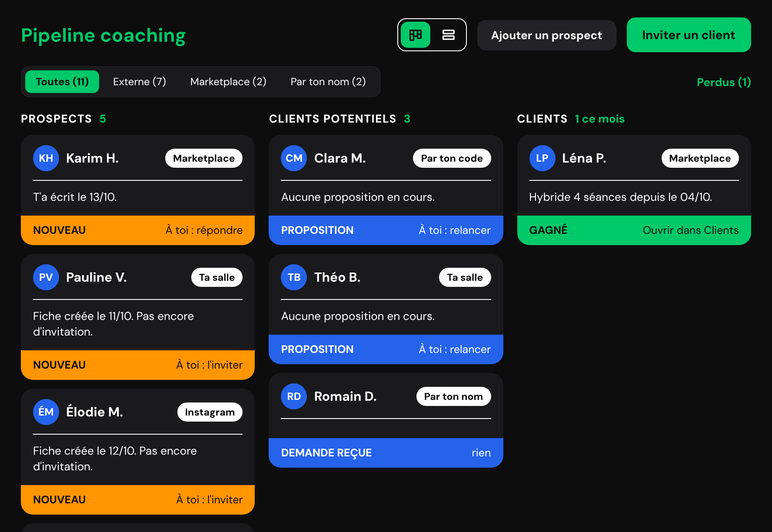Click 'À toi : relancer' on Théo's card
The width and height of the screenshot is (772, 532).
[x=455, y=349]
